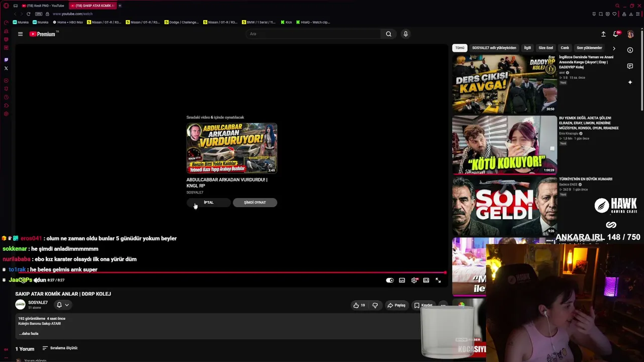644x362 pixels.
Task: Show more filter chips with right arrow
Action: [x=614, y=48]
